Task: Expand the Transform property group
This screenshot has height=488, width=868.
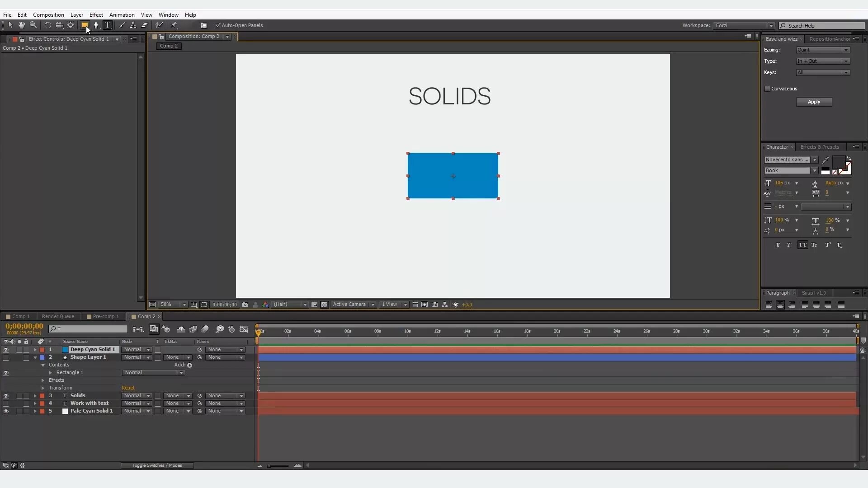Action: click(43, 388)
